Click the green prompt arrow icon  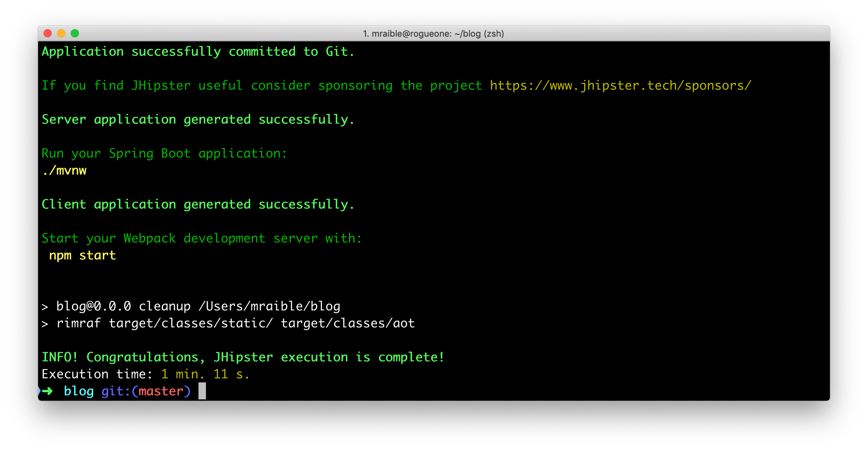pos(47,391)
